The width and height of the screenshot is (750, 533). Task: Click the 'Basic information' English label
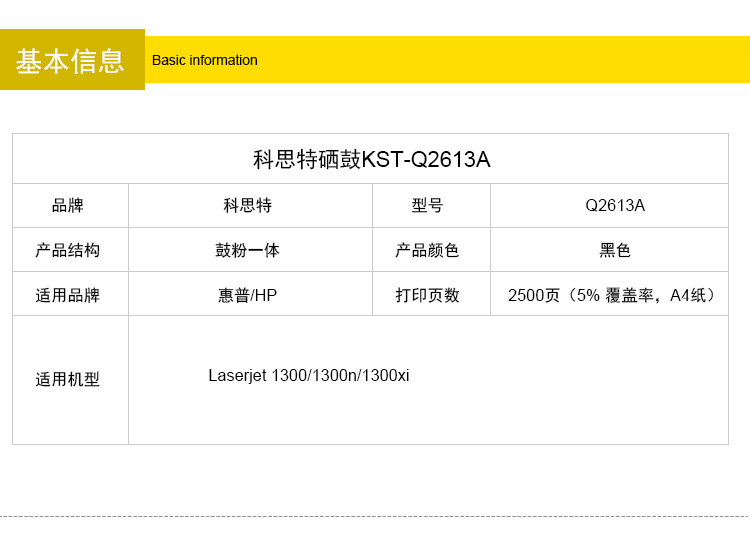click(204, 60)
